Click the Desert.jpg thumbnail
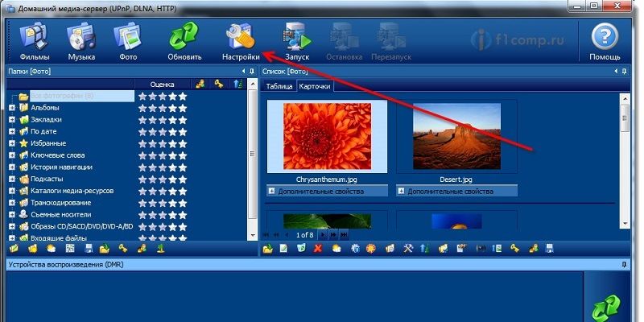This screenshot has height=322, width=644. click(456, 136)
